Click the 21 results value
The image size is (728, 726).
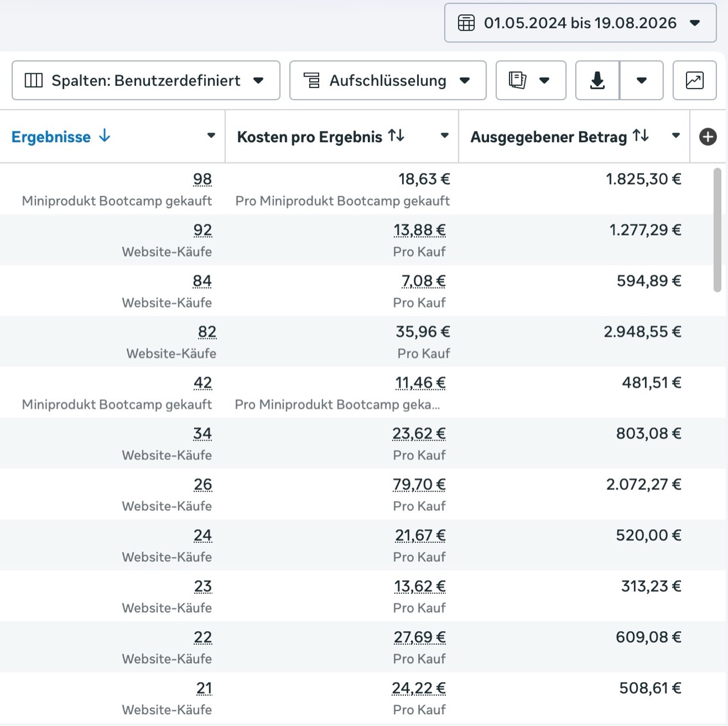pos(204,688)
